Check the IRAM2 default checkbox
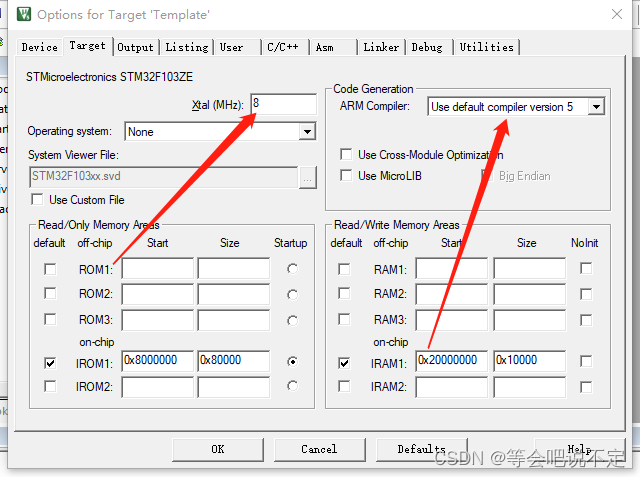 coord(344,386)
